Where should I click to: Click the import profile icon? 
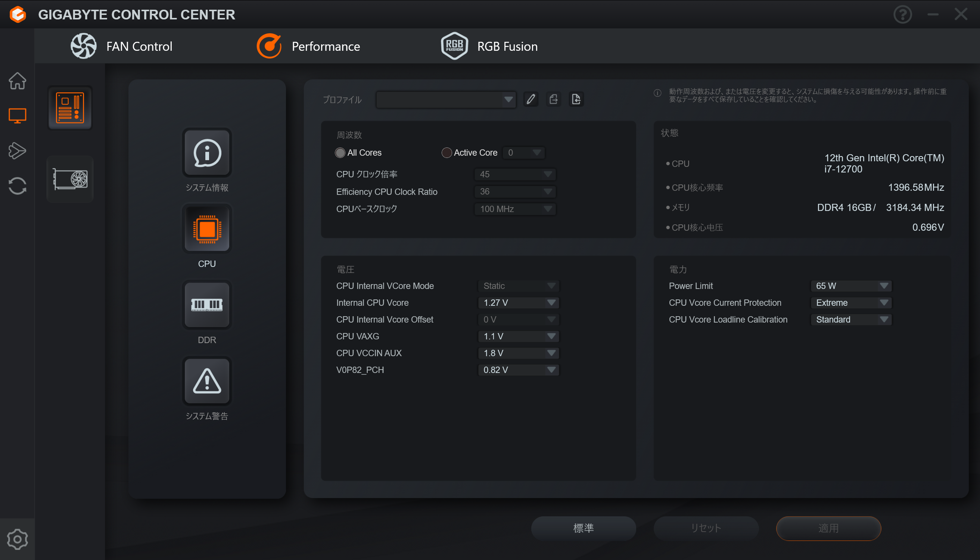(x=576, y=99)
